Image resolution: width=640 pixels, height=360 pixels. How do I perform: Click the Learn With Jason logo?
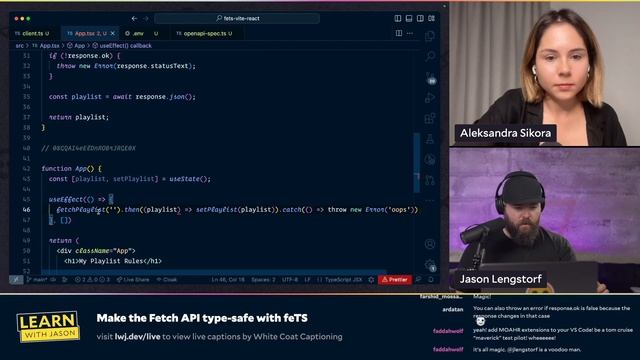[48, 327]
